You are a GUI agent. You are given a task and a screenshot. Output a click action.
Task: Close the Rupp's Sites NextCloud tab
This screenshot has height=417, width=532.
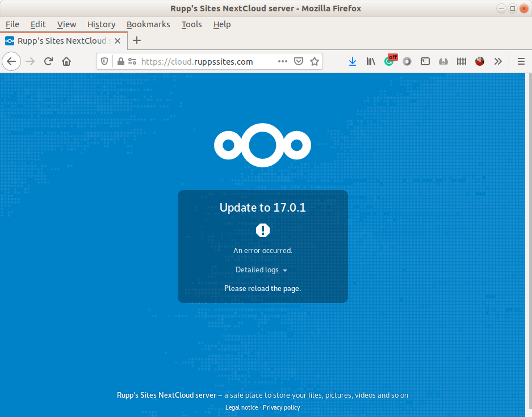coord(118,41)
